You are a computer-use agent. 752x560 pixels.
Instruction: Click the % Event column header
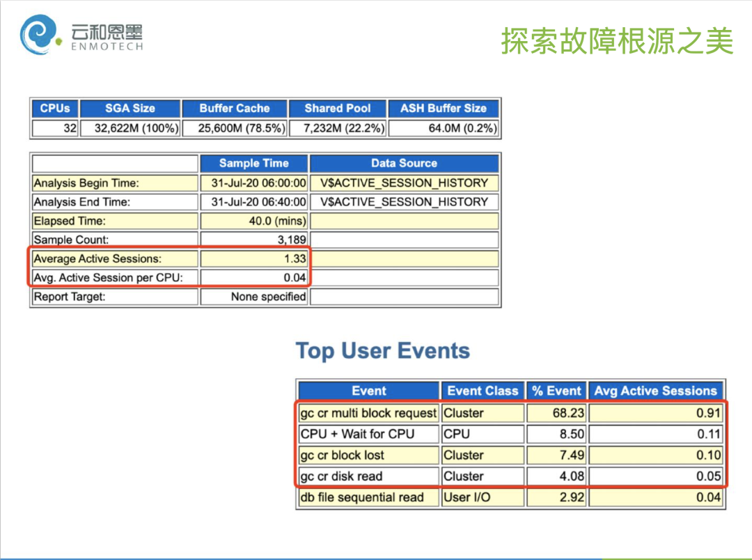pyautogui.click(x=556, y=391)
